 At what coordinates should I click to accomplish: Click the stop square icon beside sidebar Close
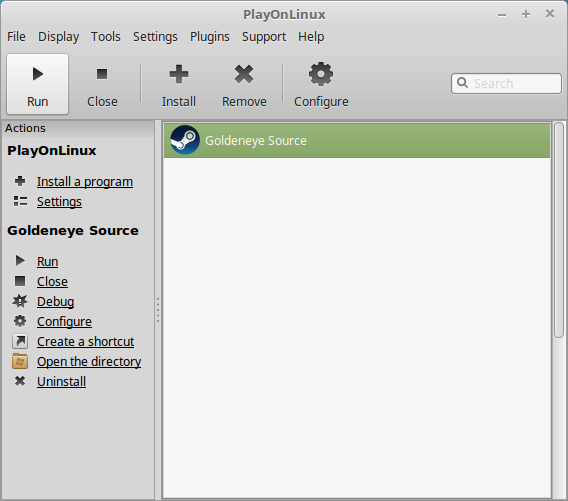click(x=20, y=281)
